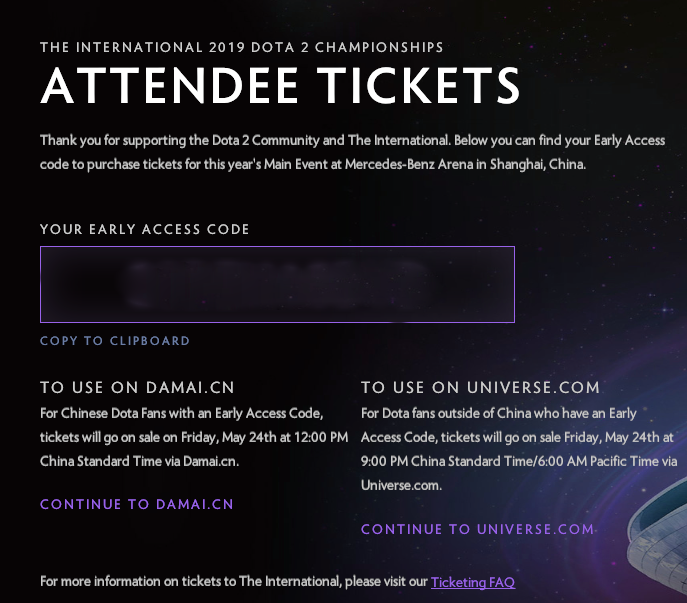Click the China Standard Time via Damai.cn line
Image resolution: width=687 pixels, height=603 pixels.
point(139,461)
